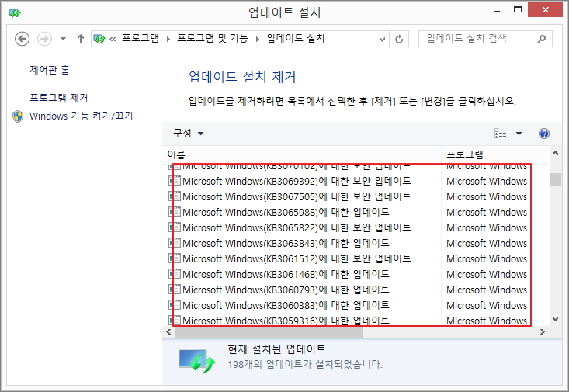Expand the arrow after 프로그램 및 기능
The width and height of the screenshot is (569, 392).
point(257,39)
